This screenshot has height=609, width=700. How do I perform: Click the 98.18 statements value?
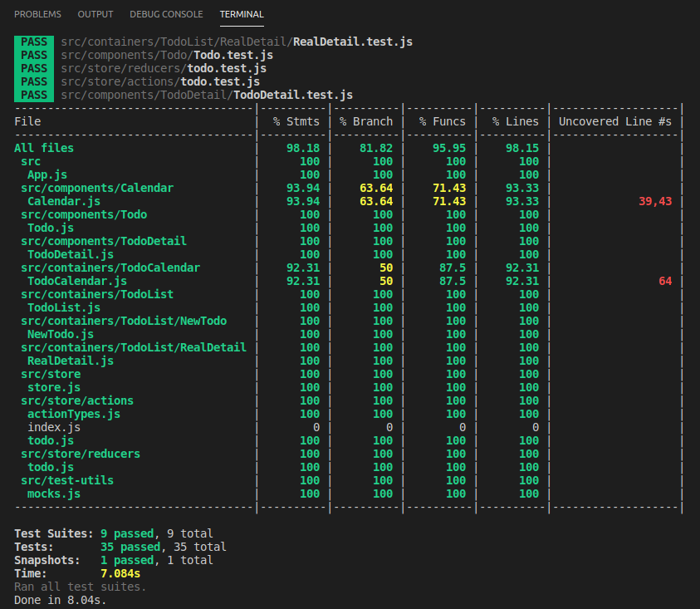[303, 149]
